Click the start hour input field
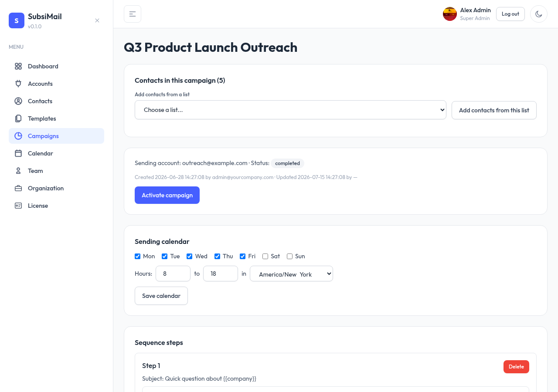This screenshot has height=392, width=558. [x=173, y=274]
